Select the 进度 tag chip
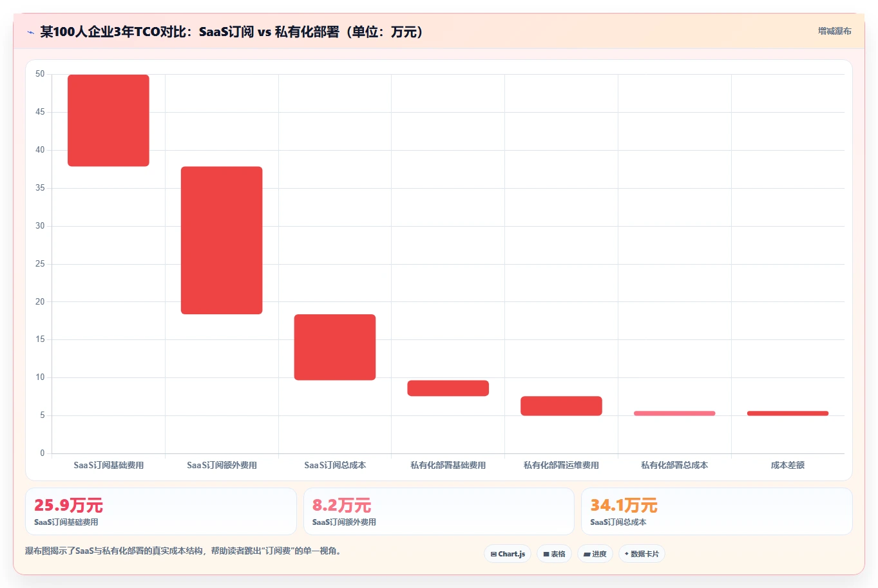This screenshot has width=878, height=588. coord(595,554)
